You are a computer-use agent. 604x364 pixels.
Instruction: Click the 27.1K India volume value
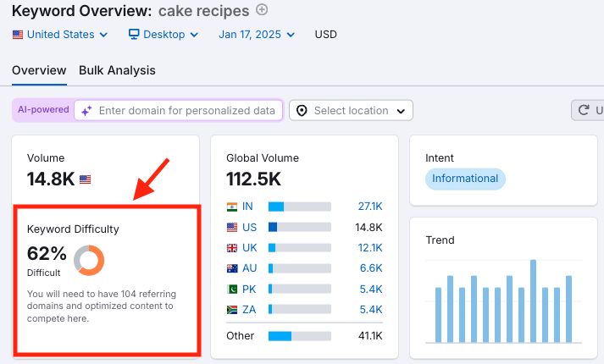coord(370,207)
